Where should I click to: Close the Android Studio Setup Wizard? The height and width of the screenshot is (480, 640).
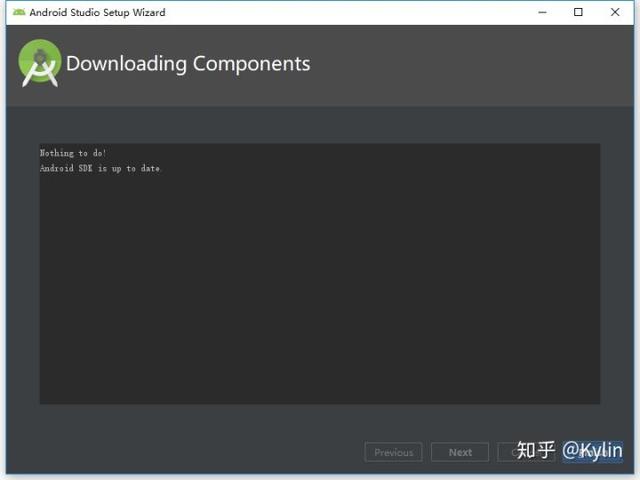(x=615, y=12)
